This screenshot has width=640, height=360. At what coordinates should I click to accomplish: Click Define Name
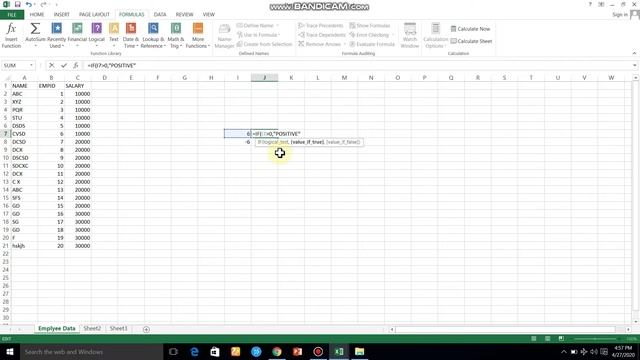pyautogui.click(x=256, y=26)
